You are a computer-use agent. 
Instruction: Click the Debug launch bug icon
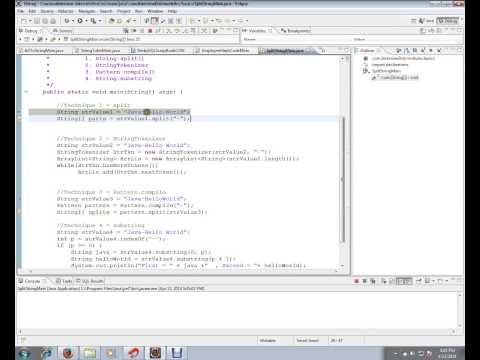click(67, 21)
